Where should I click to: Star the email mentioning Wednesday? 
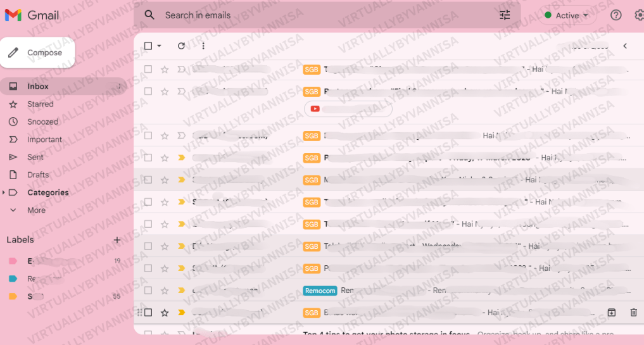tap(165, 246)
